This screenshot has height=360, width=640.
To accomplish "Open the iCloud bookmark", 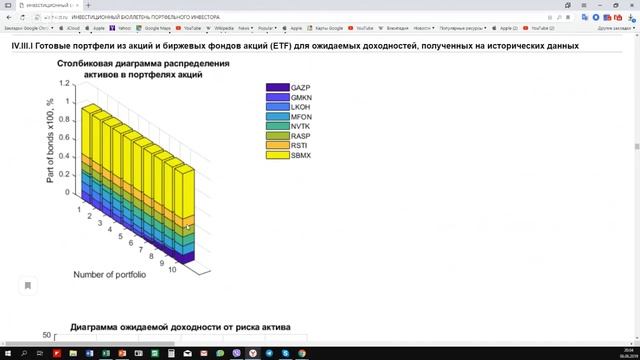I will (x=70, y=28).
